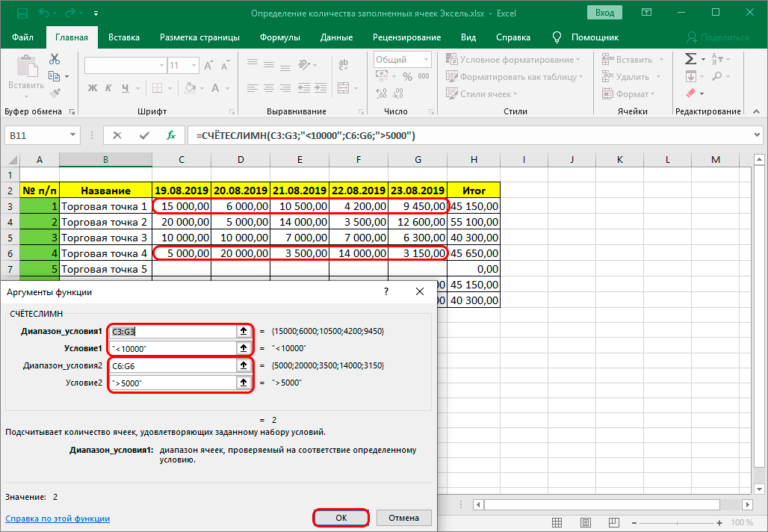Viewport: 768px width, 532px height.
Task: Click in the Диапазон_условия2 input field
Action: click(173, 365)
